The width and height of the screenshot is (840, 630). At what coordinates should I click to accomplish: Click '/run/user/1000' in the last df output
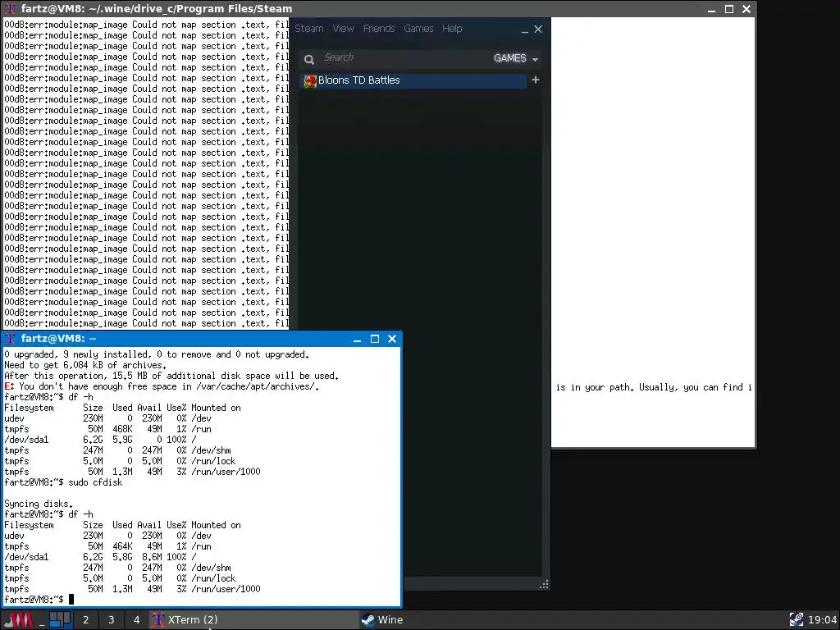(226, 589)
